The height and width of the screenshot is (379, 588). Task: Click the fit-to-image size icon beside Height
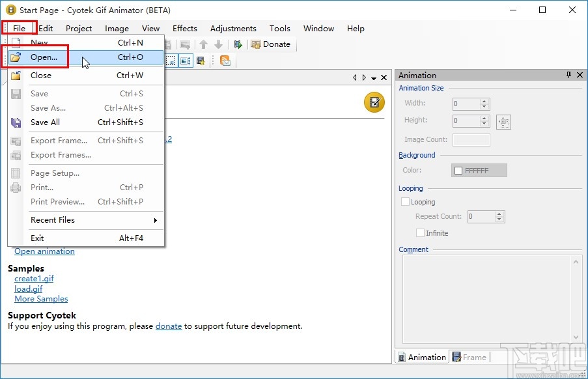point(503,122)
